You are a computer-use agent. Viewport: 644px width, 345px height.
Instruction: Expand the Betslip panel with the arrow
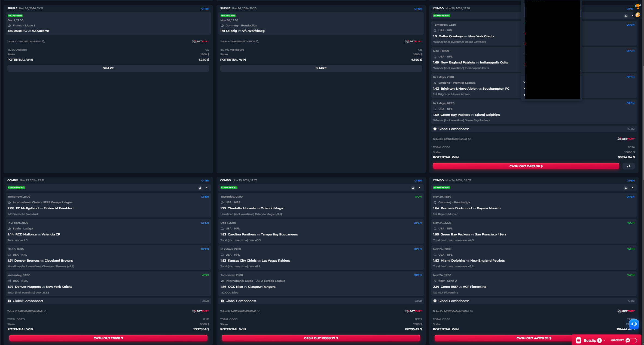pos(604,340)
